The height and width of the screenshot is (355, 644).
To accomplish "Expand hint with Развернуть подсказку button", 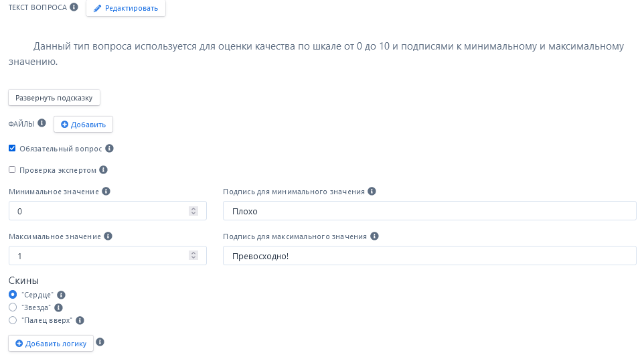I will point(54,98).
